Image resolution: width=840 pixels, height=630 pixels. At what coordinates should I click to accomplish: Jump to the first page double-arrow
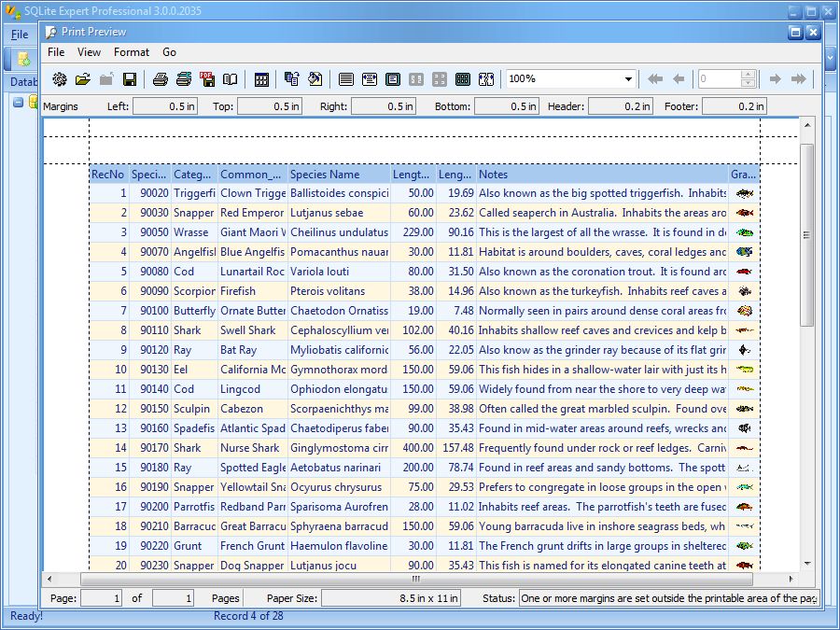pos(655,79)
